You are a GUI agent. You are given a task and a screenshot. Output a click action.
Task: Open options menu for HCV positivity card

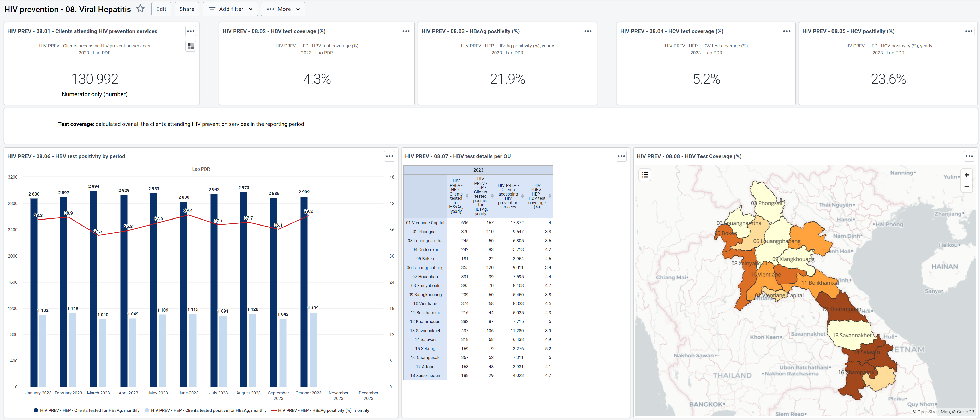[969, 31]
